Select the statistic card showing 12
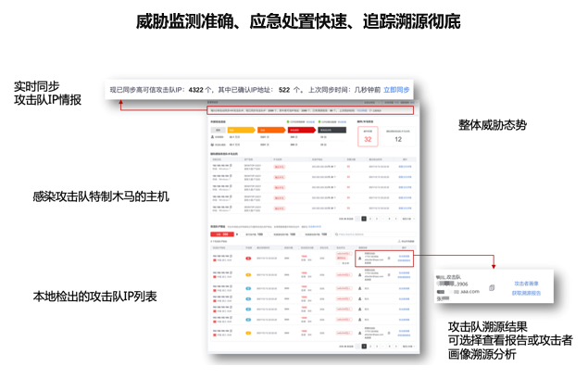 coord(398,138)
